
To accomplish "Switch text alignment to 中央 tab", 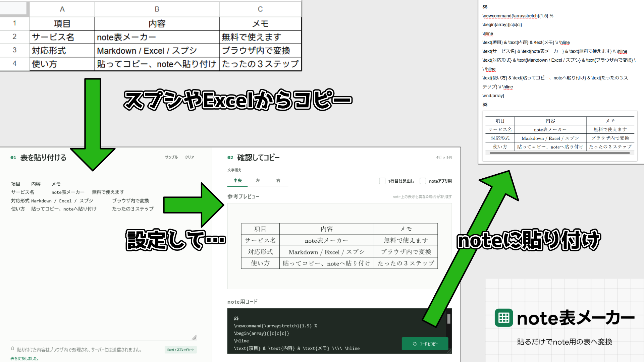I will click(237, 181).
